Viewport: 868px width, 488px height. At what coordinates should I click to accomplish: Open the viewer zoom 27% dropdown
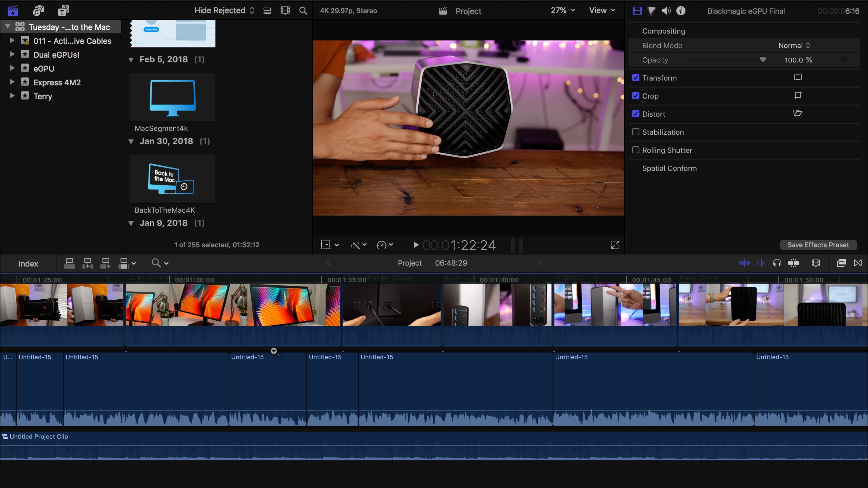563,10
